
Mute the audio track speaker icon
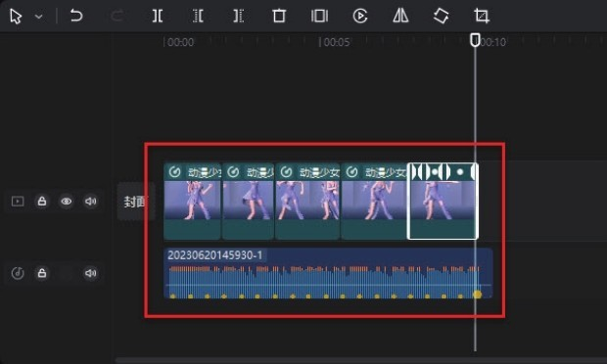click(91, 273)
